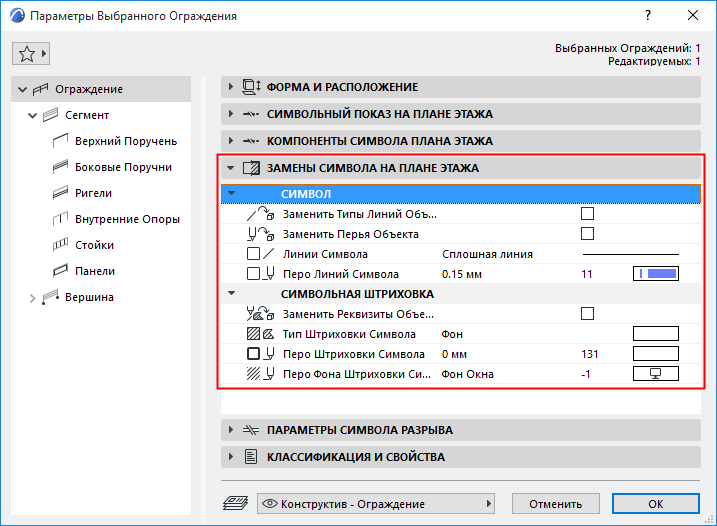
Task: Enable Заменить Реквизиты Объекта checkbox
Action: tap(587, 314)
